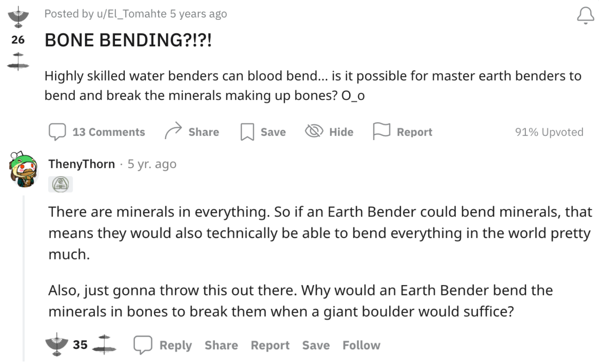Click the Air Nomad flair badge
The image size is (606, 364).
point(61,184)
